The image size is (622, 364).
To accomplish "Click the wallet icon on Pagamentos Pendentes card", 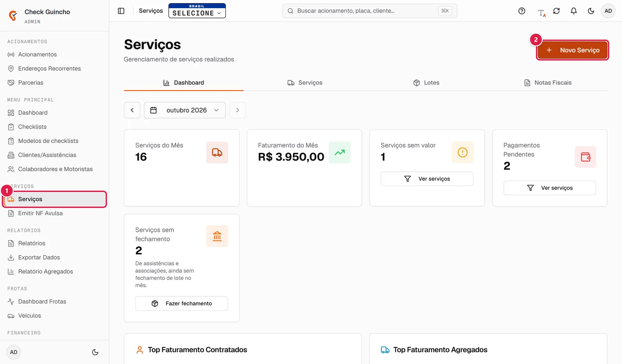I will (585, 157).
